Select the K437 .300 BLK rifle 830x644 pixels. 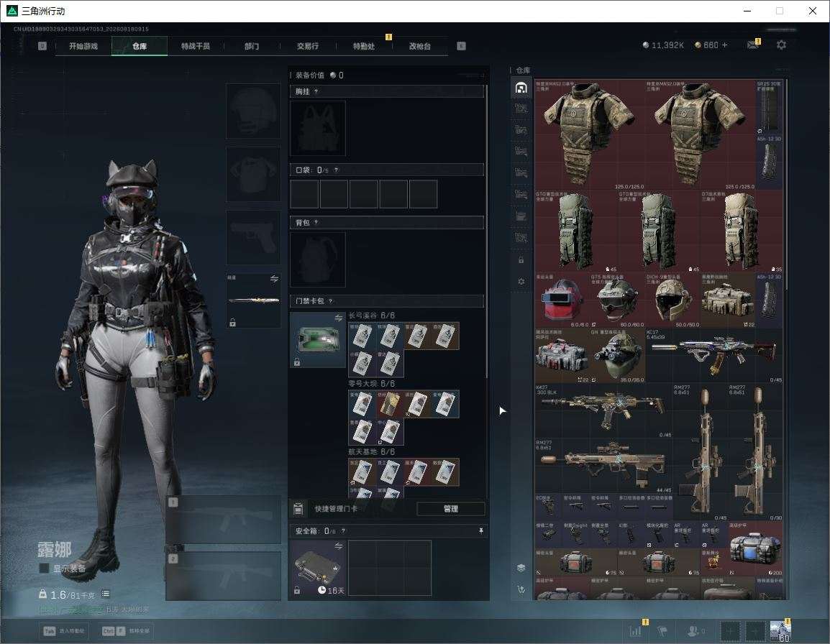click(603, 411)
